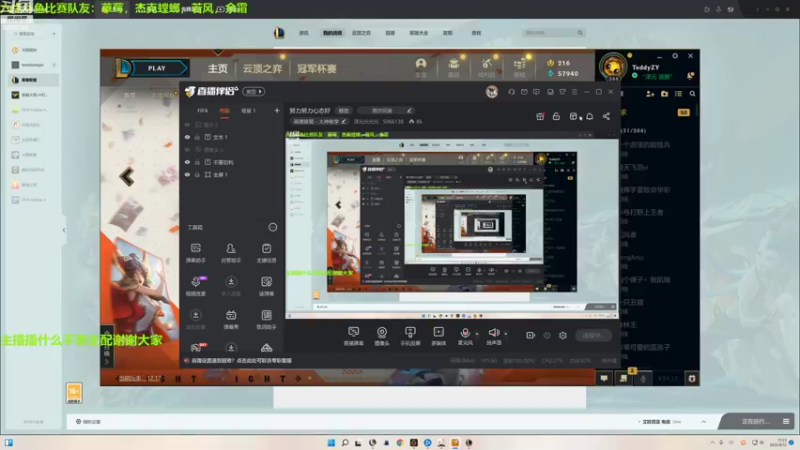Open the 云顶之弈 tab in League client
Image resolution: width=800 pixels, height=450 pixels.
(262, 68)
